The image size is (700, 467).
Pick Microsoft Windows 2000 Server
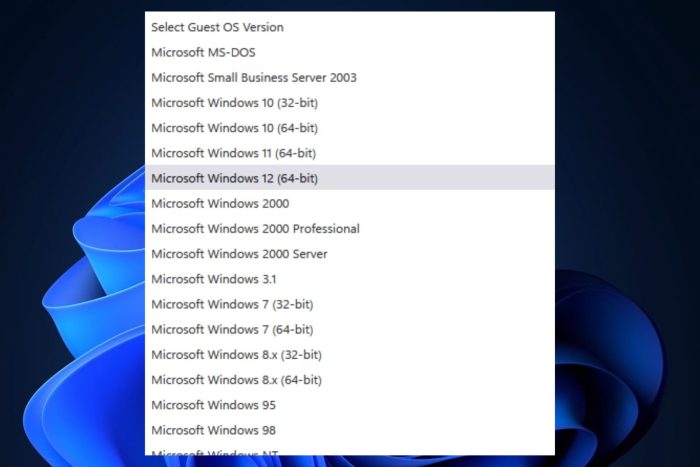pos(350,254)
